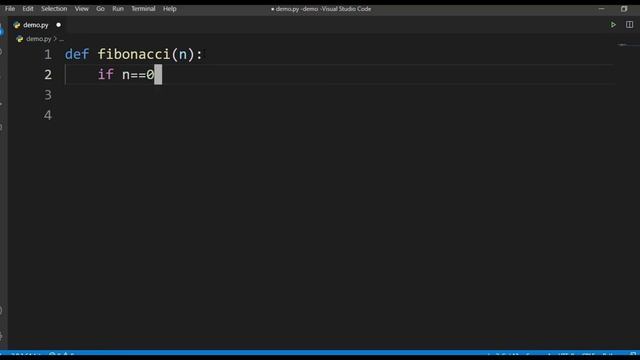The image size is (640, 360).
Task: Restore down the Visual Studio Code window
Action: coord(624,9)
